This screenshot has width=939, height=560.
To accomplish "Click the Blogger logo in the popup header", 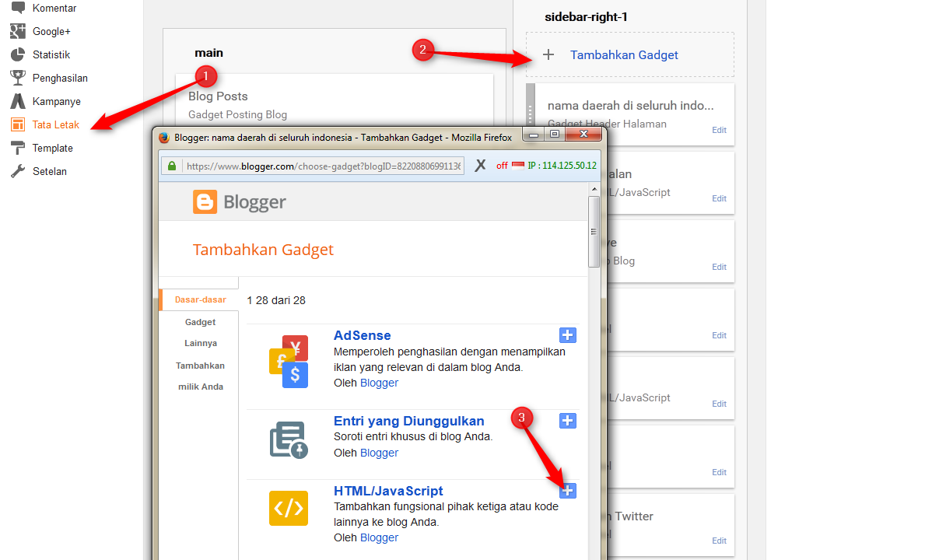I will [240, 203].
